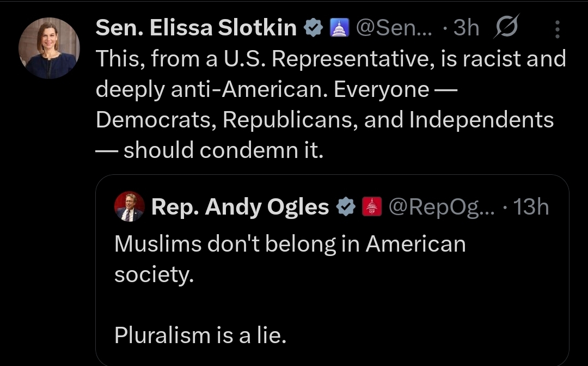The height and width of the screenshot is (366, 588).
Task: Click the red GOP affiliation badge beside Ogles
Action: [x=372, y=207]
